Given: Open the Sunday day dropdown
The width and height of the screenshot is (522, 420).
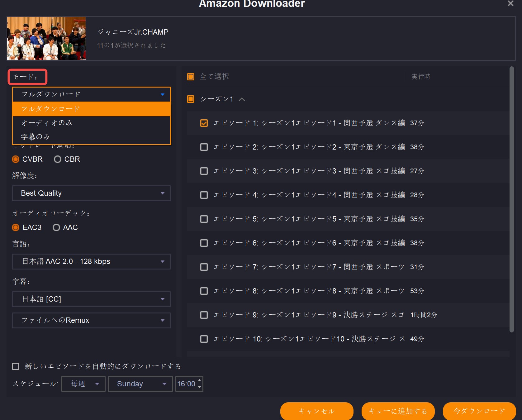Looking at the screenshot, I should [140, 384].
